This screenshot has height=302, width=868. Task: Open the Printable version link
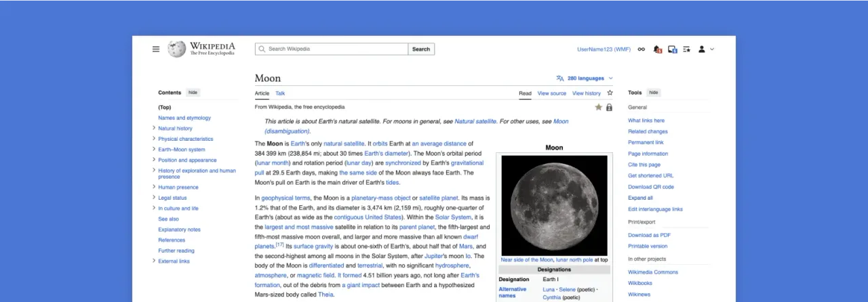(648, 246)
